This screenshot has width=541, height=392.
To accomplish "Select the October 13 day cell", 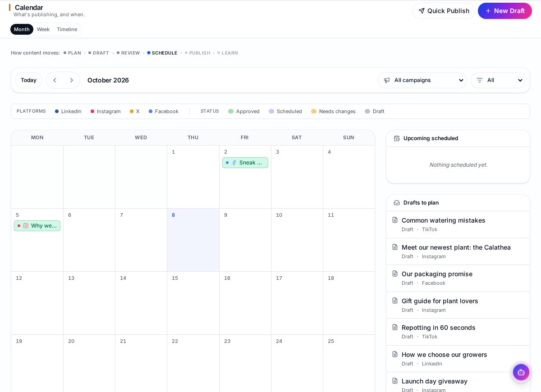I will pos(89,303).
